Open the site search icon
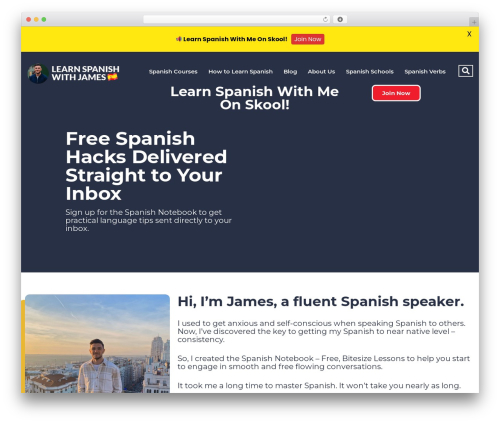 click(x=465, y=71)
